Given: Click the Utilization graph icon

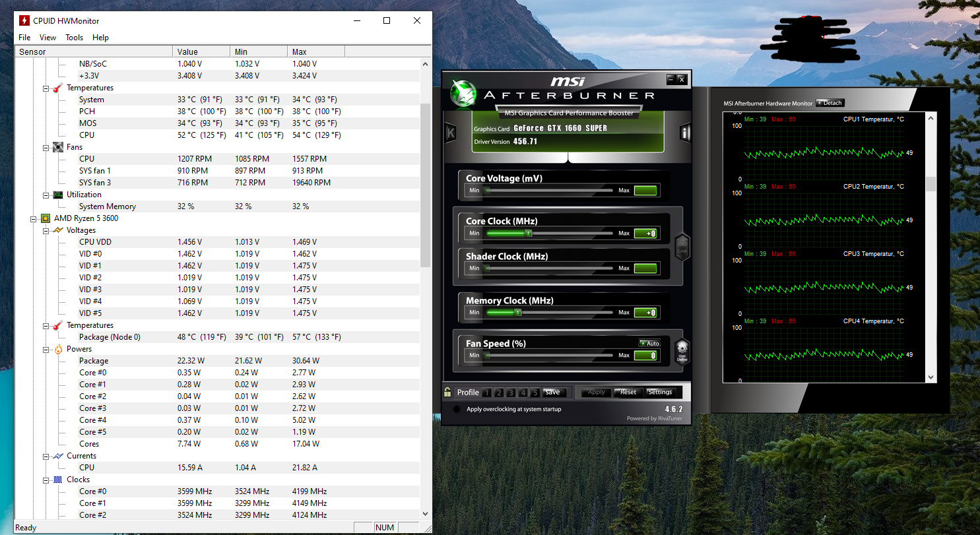Looking at the screenshot, I should [57, 195].
